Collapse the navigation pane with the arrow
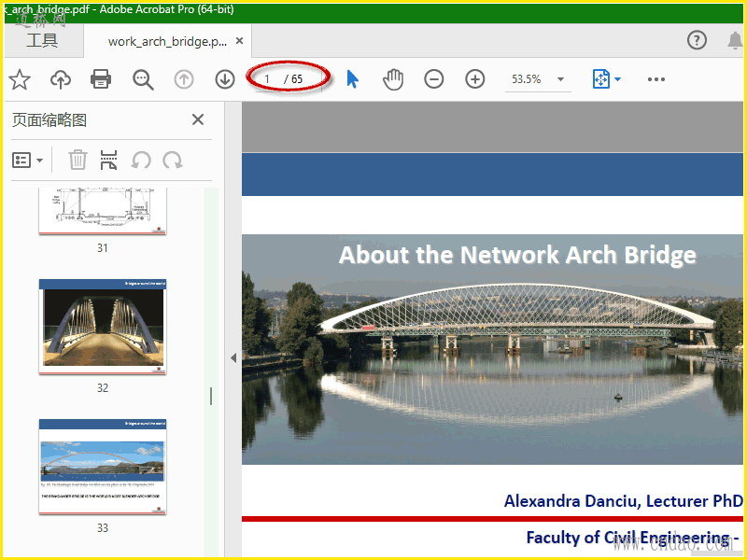 tap(233, 358)
